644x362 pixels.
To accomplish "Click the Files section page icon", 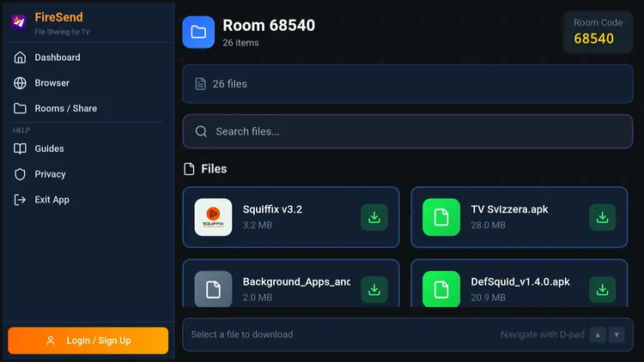I will click(189, 169).
